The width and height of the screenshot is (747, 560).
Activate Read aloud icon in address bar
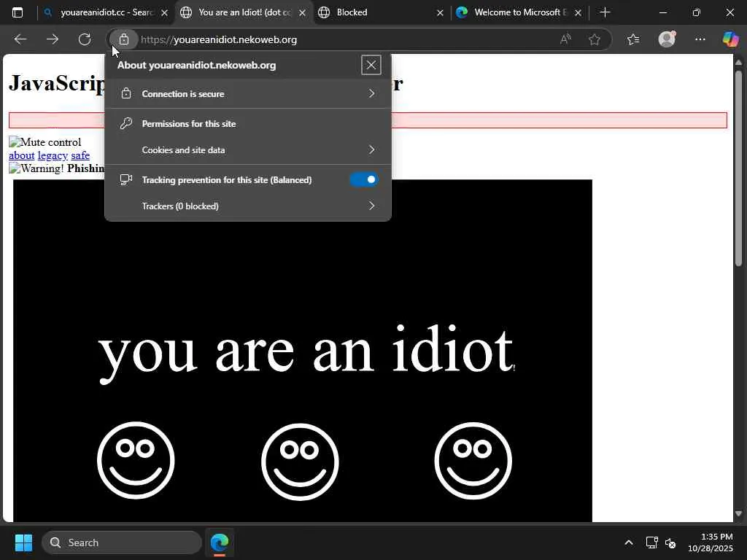[565, 39]
